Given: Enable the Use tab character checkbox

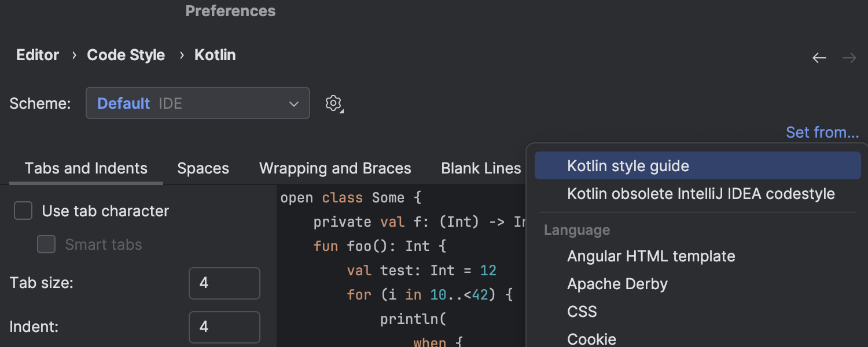Looking at the screenshot, I should (23, 211).
